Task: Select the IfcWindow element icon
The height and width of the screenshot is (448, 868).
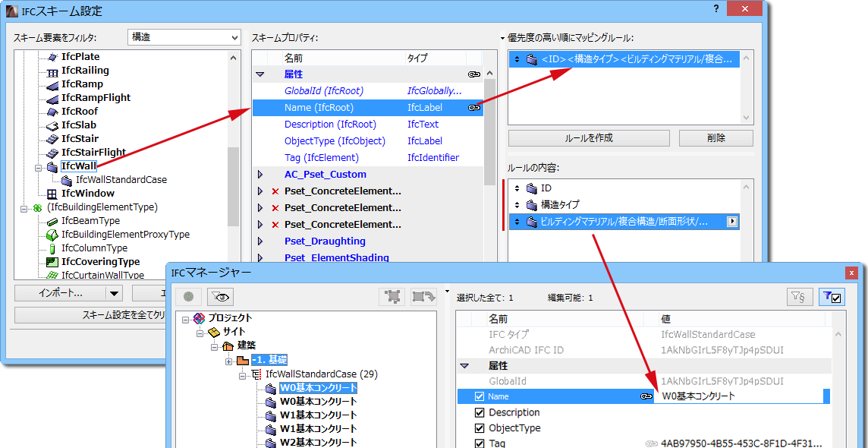Action: point(52,194)
